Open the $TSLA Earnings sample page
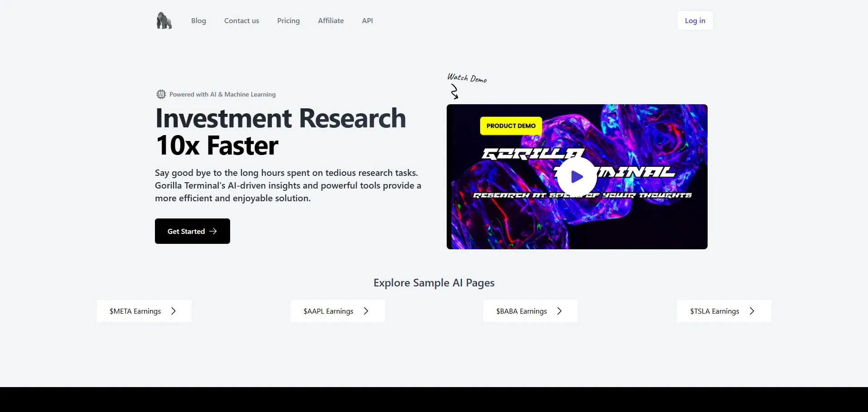This screenshot has width=868, height=412. pyautogui.click(x=714, y=311)
